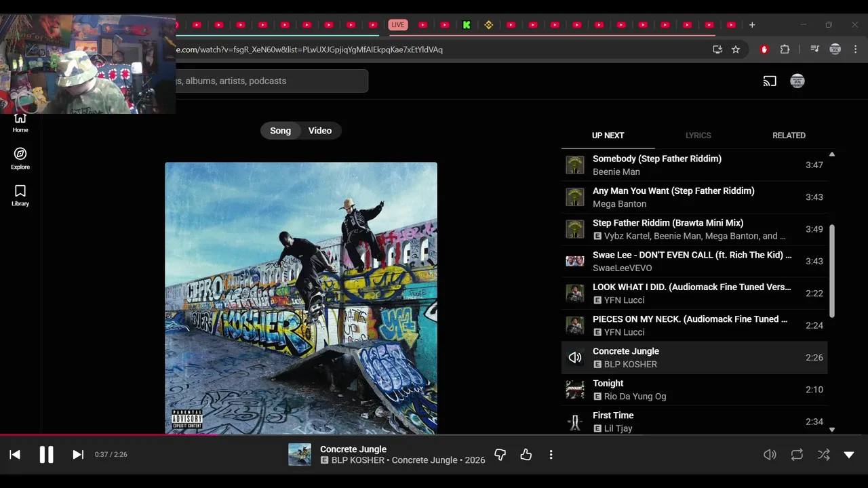Open the Cast to device icon
868x488 pixels.
pyautogui.click(x=770, y=81)
